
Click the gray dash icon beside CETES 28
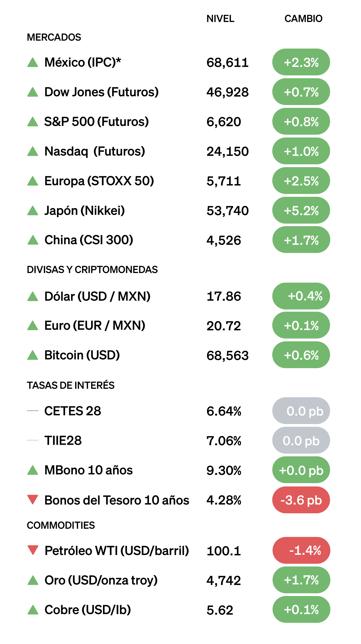point(33,411)
